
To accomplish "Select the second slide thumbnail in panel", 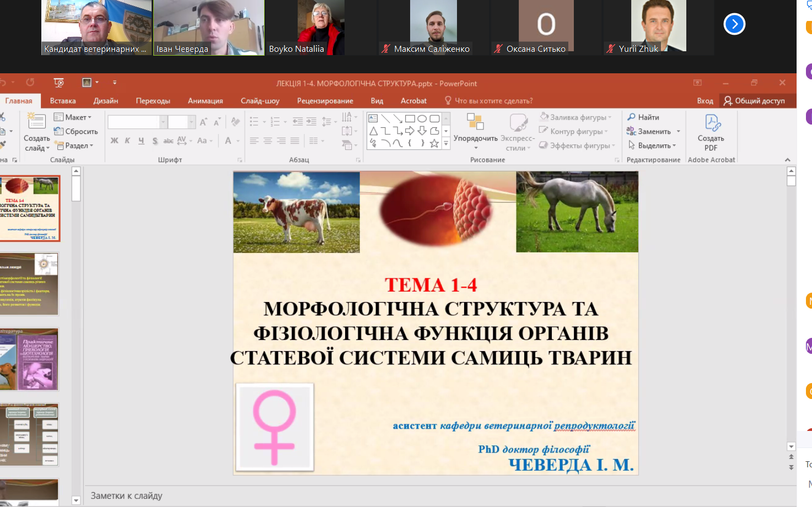I will pos(29,284).
